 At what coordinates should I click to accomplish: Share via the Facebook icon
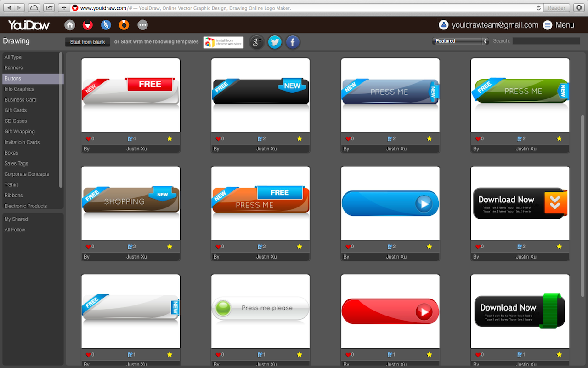click(293, 42)
